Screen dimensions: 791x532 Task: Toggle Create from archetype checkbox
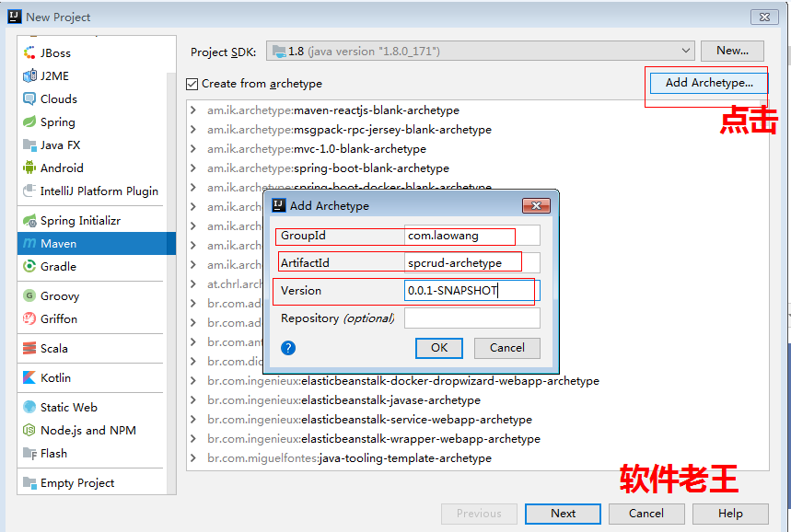coord(192,84)
